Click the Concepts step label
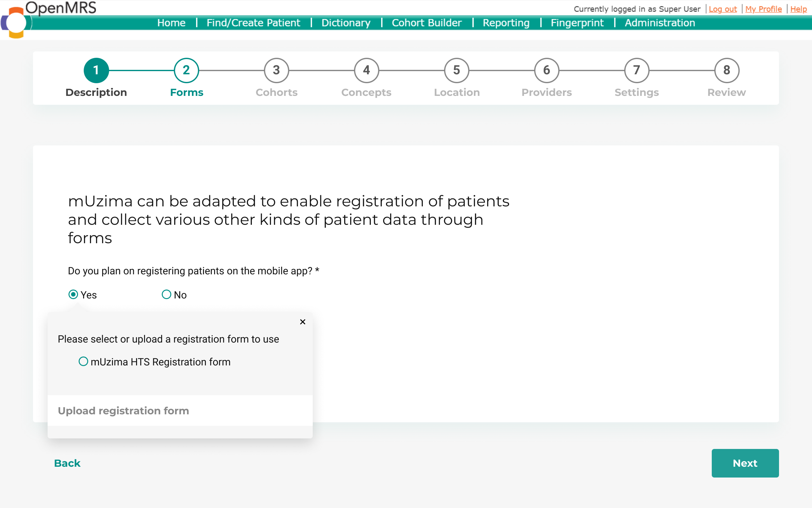Screen dimensions: 812x508 (366, 92)
